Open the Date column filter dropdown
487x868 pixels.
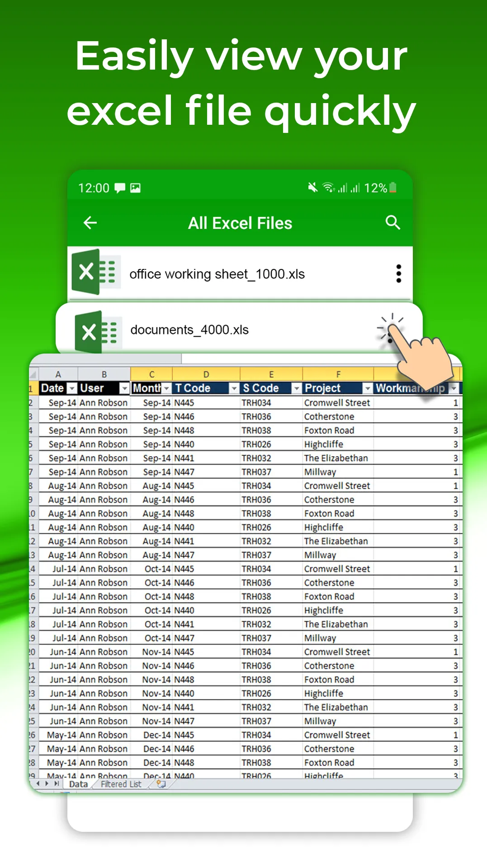72,388
